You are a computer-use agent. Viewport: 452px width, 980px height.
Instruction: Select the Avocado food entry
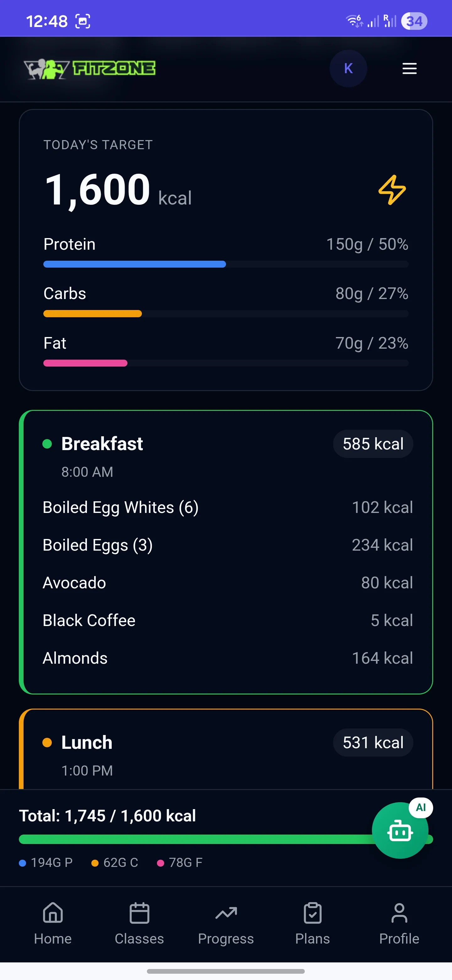coord(74,583)
